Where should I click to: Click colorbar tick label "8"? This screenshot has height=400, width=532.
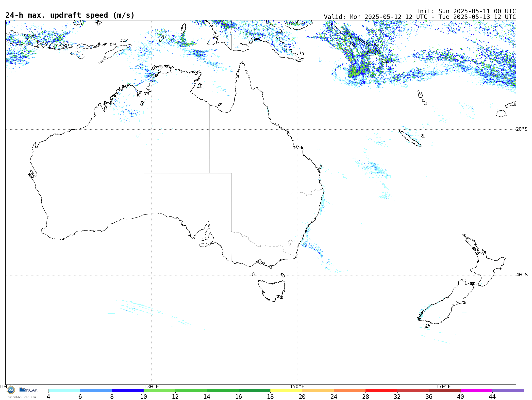pos(112,397)
